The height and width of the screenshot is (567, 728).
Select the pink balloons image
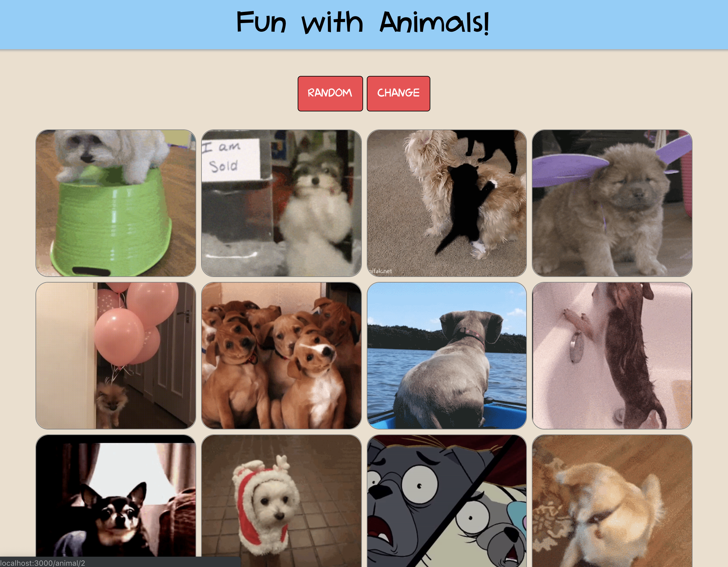116,355
